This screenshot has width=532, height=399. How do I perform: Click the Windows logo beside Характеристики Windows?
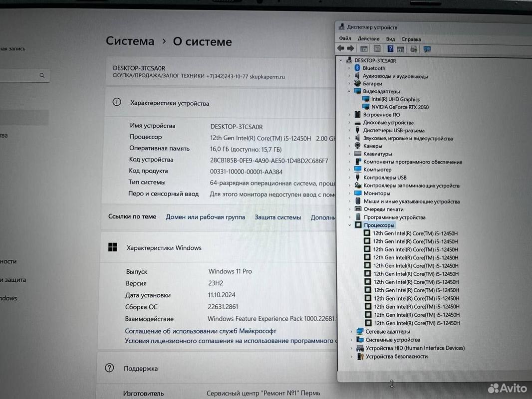[x=113, y=247]
